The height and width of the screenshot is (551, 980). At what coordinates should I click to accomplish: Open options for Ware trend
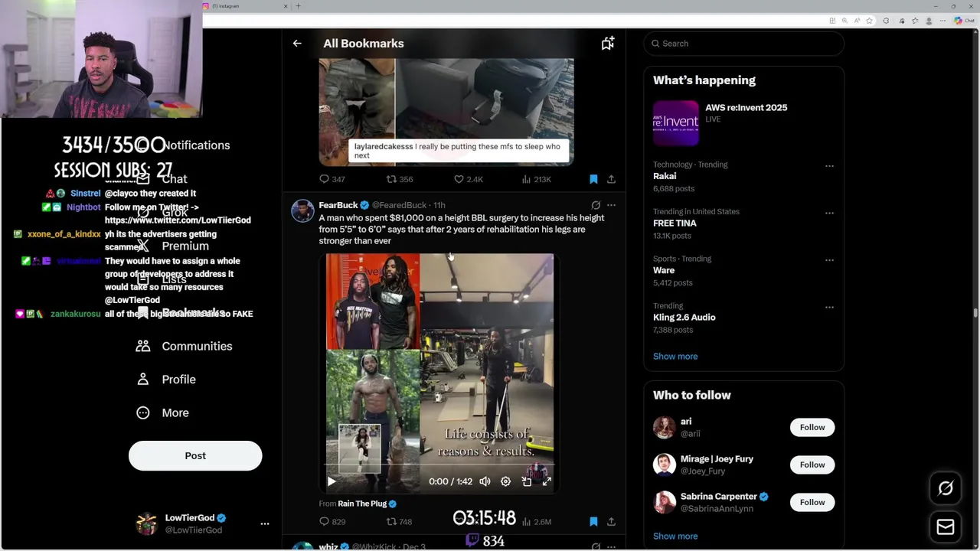pos(829,260)
